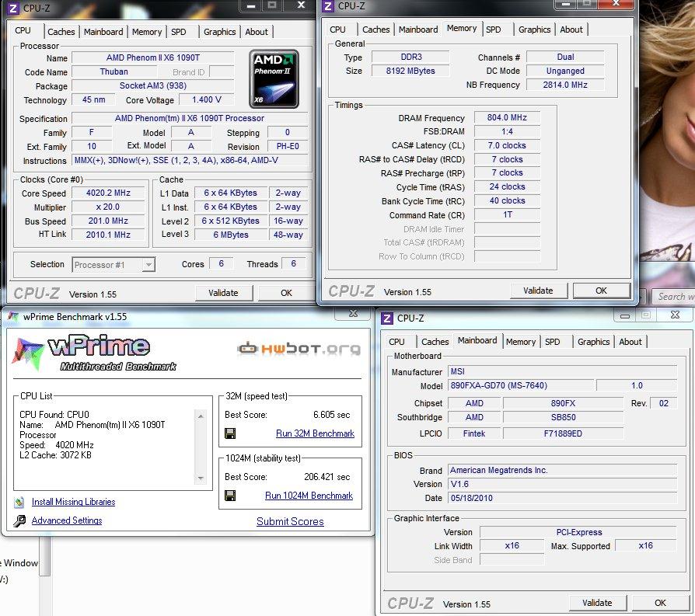Open Graphics tab in Mainboard window
695x616 pixels.
click(x=593, y=342)
